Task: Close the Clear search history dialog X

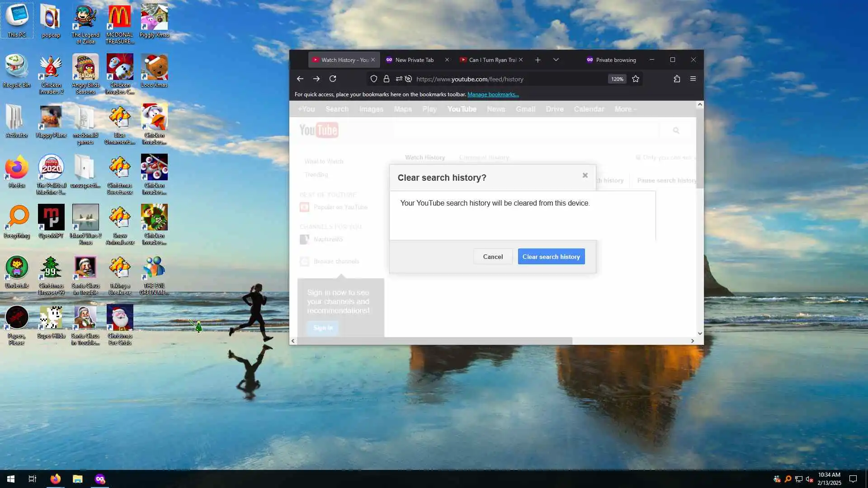Action: (585, 175)
